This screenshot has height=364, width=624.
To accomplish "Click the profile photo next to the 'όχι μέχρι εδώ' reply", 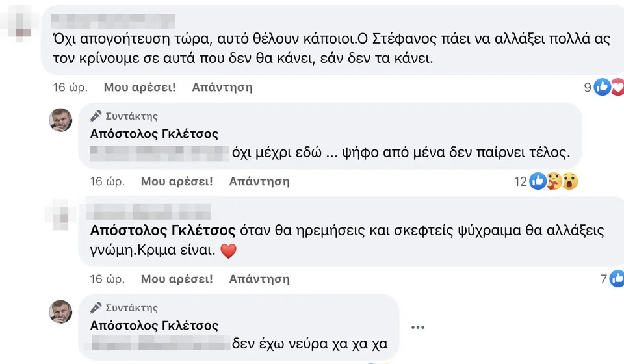I will click(x=61, y=120).
